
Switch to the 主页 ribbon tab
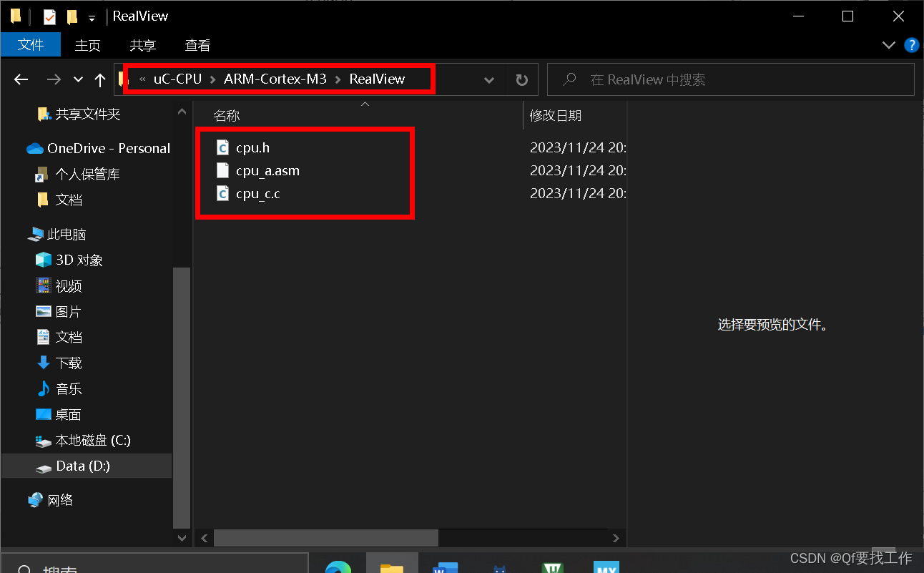click(x=87, y=45)
